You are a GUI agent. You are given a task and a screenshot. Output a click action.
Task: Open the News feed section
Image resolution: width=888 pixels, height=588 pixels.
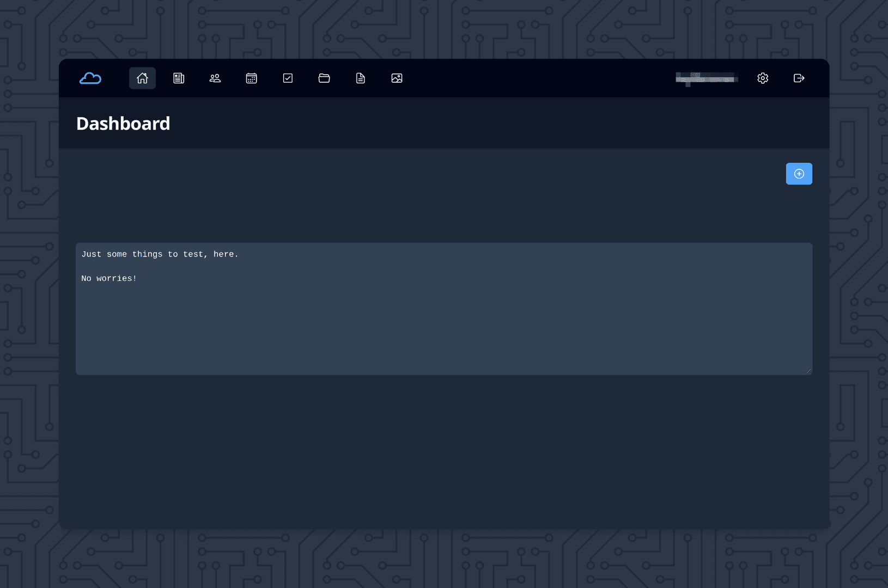(178, 78)
